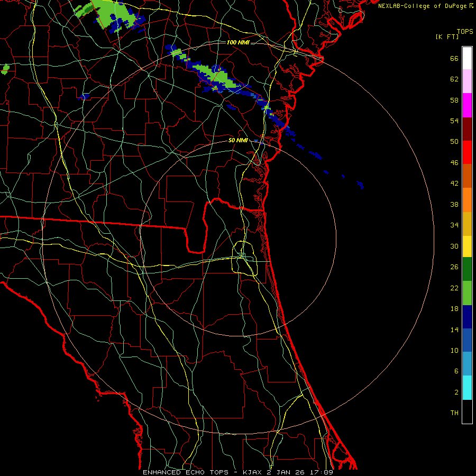Viewport: 476px width, 476px height.
Task: Select the amber gold legend band
Action: [x=467, y=224]
